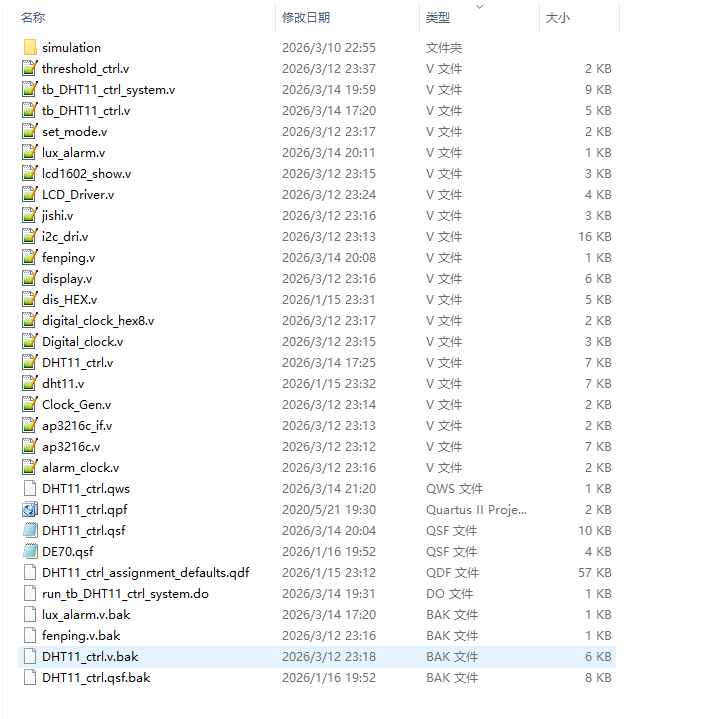Click the file name run_tb_DHT11_ctrl_system.do
Image resolution: width=707 pixels, height=719 pixels.
(126, 593)
